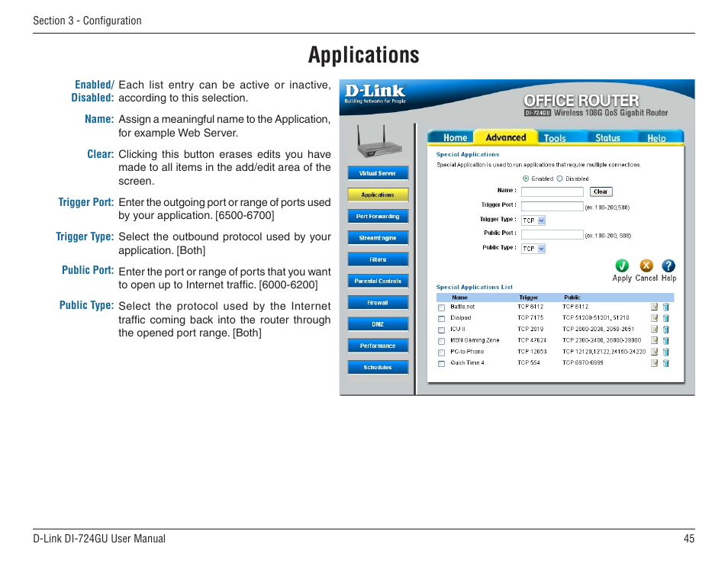Click into the Name input field
This screenshot has width=728, height=563.
[552, 191]
